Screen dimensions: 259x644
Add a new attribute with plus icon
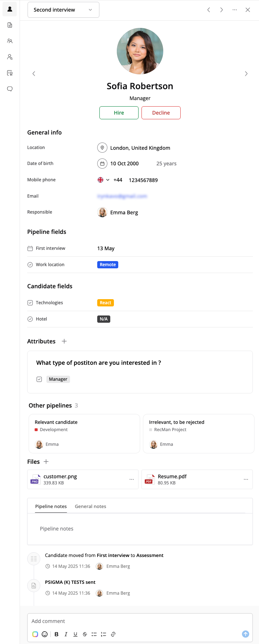click(64, 341)
